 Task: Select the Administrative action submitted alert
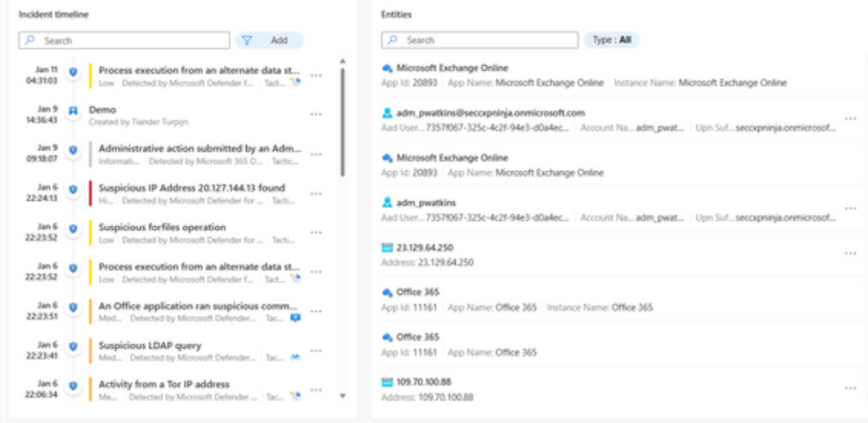199,148
